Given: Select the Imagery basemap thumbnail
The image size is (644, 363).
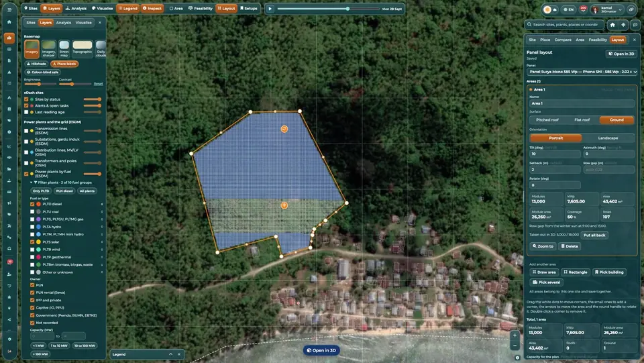Looking at the screenshot, I should coord(32,48).
